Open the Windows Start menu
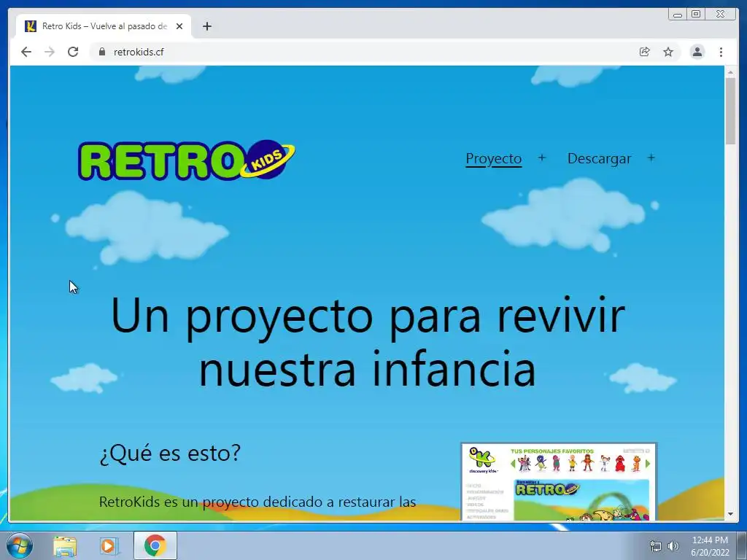This screenshot has width=747, height=560. coord(20,545)
